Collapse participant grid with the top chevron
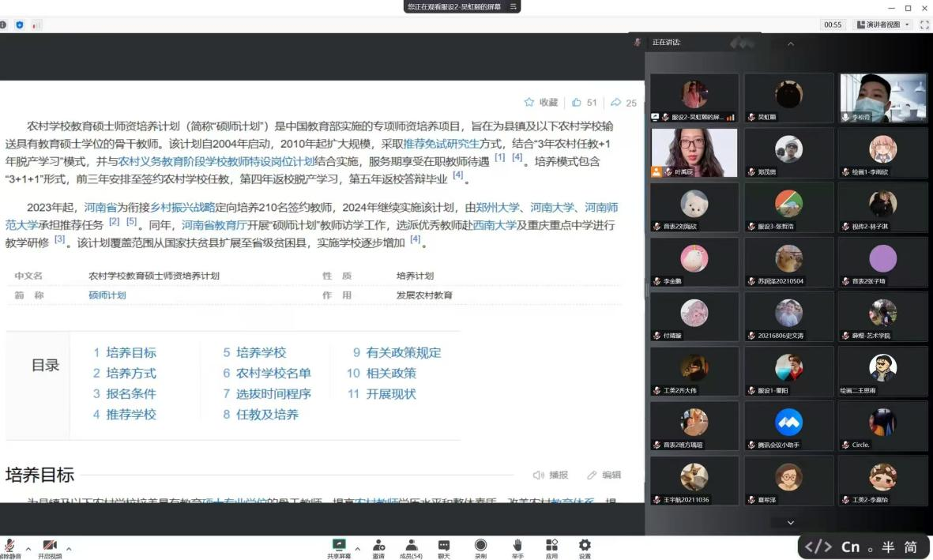Screen dimensions: 933x560 pyautogui.click(x=790, y=44)
